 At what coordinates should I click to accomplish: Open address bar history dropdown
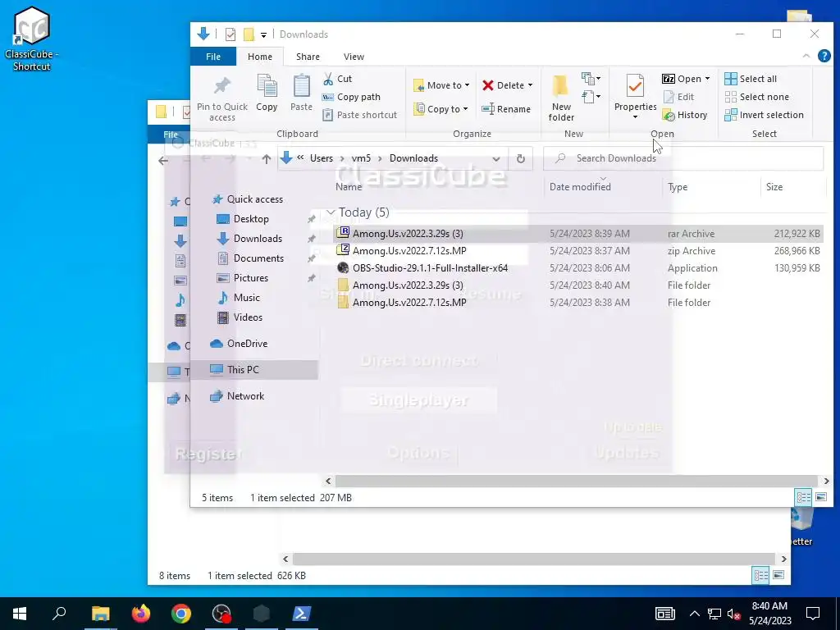pos(496,158)
